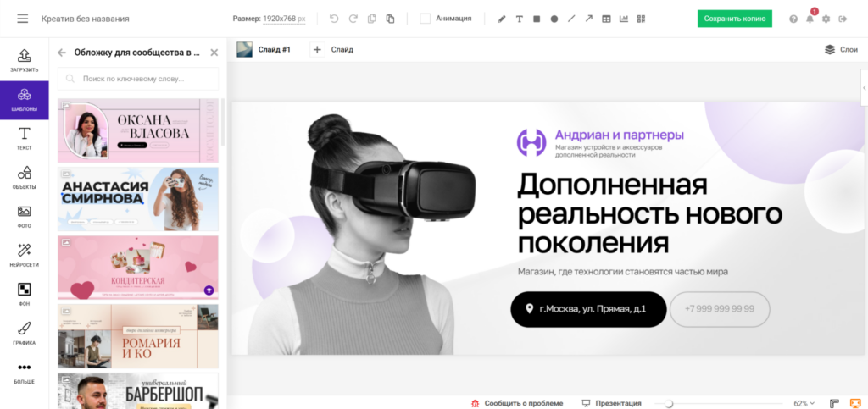Expand the Больше sidebar options
Image resolution: width=868 pixels, height=409 pixels.
(x=24, y=372)
